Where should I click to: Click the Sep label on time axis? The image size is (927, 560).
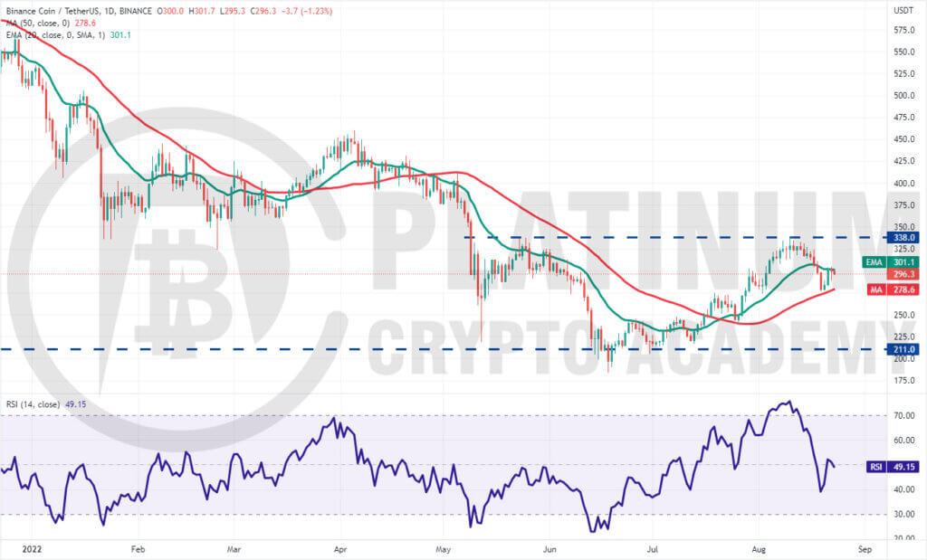tap(865, 549)
